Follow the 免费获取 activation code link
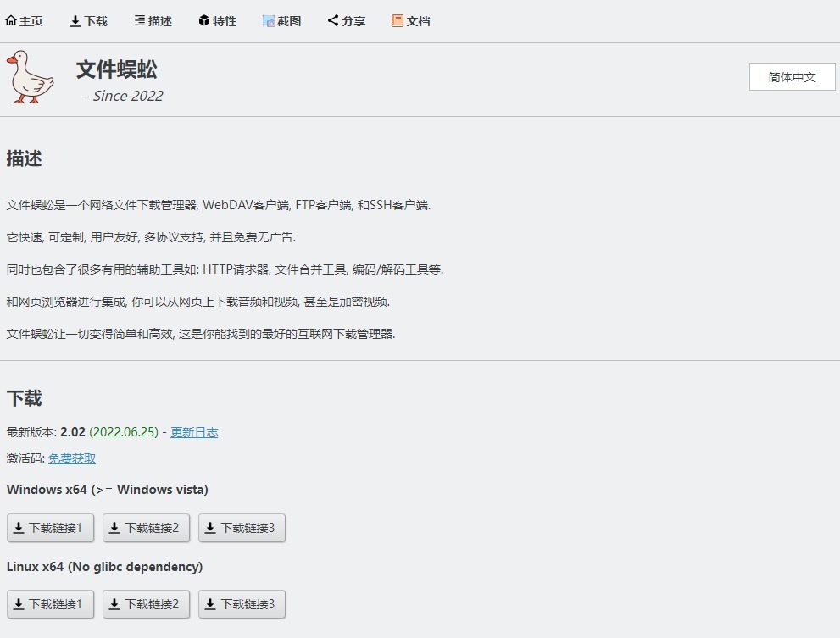This screenshot has height=638, width=840. pos(72,458)
